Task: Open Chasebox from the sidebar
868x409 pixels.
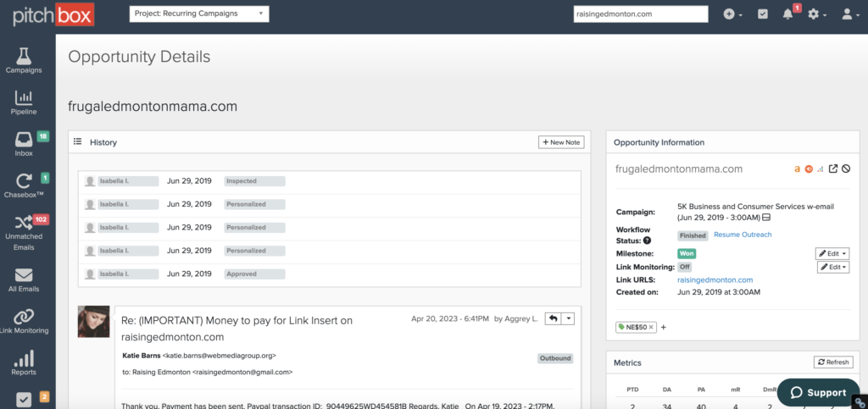Action: (x=24, y=181)
